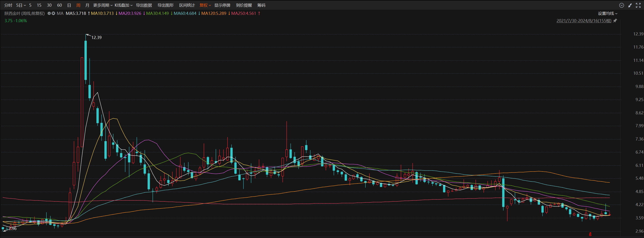Open the K线叠加 overlay dropdown
This screenshot has width=644, height=238.
[123, 5]
